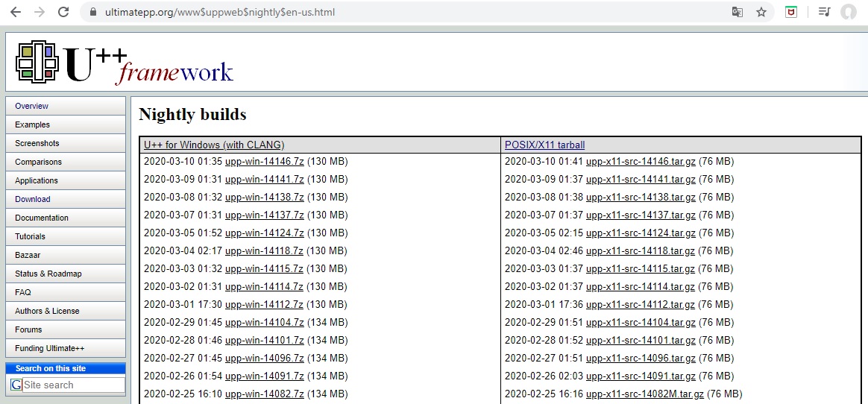868x404 pixels.
Task: Download upp-win-14146.7z
Action: click(264, 161)
